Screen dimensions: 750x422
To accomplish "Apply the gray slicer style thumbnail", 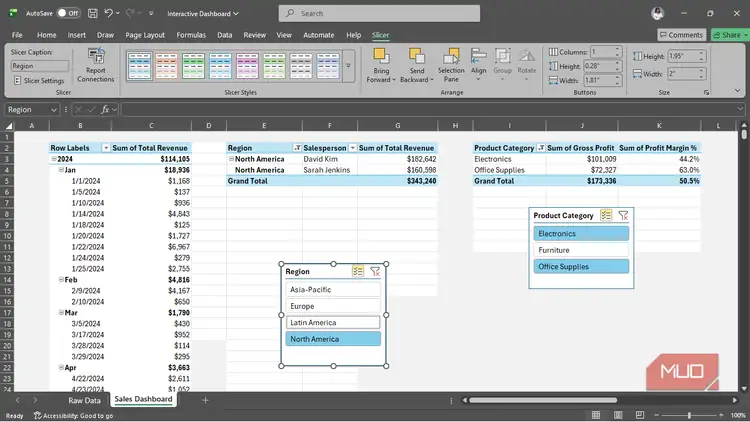I will (301, 66).
